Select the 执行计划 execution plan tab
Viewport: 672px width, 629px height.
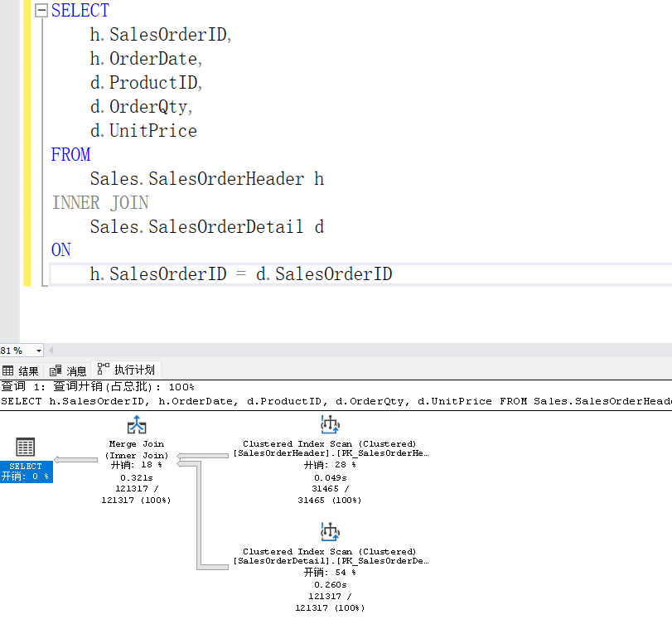click(126, 370)
